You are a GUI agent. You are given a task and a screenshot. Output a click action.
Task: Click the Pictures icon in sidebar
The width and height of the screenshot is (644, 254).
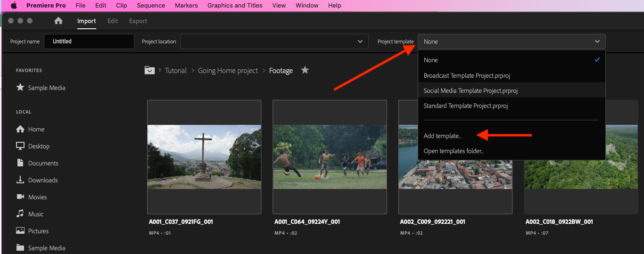pyautogui.click(x=20, y=231)
